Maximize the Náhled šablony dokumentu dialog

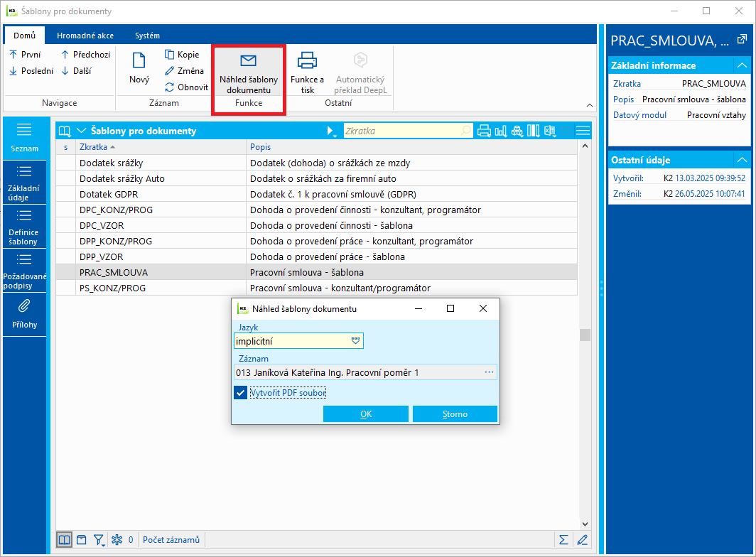tap(450, 308)
